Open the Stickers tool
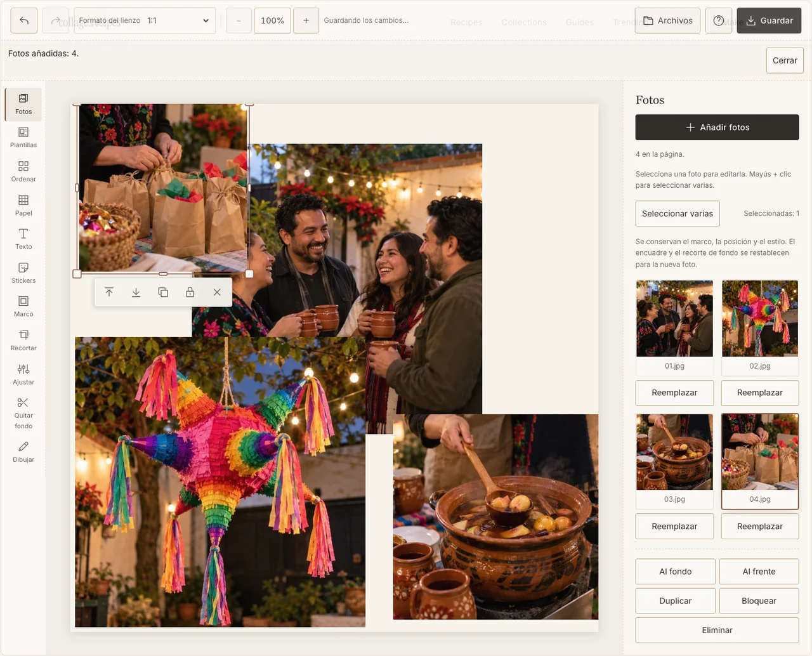 [23, 273]
